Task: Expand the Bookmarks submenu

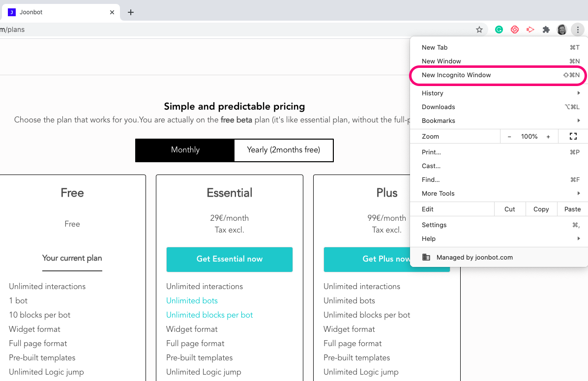Action: 499,121
